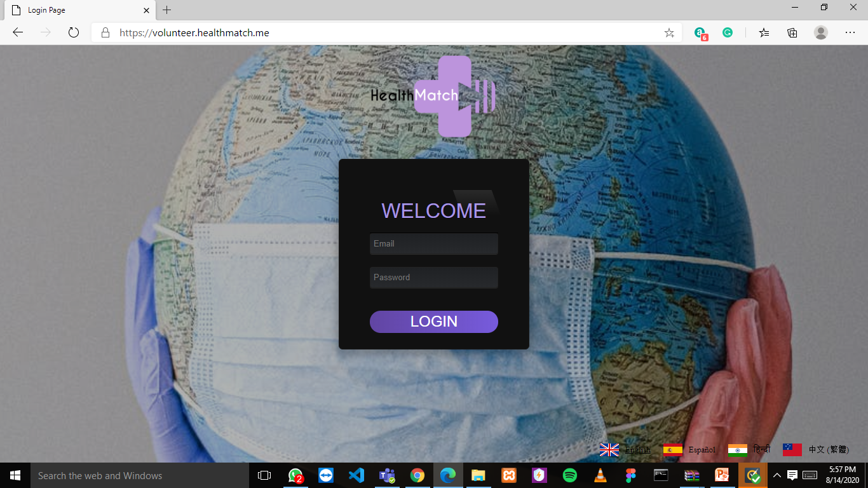This screenshot has height=488, width=868.
Task: Open the Grammarly extension icon
Action: click(728, 32)
